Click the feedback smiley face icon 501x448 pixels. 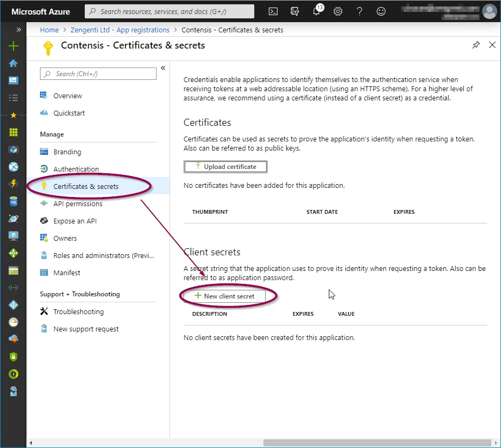[381, 11]
